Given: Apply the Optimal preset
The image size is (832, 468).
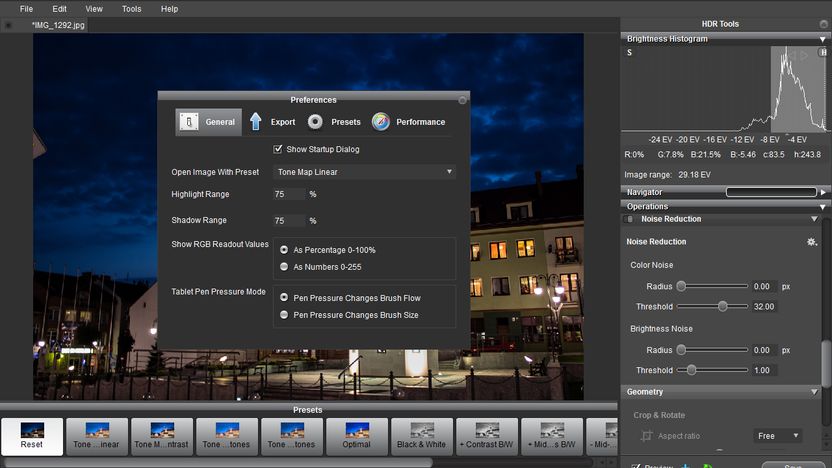Looking at the screenshot, I should 357,436.
